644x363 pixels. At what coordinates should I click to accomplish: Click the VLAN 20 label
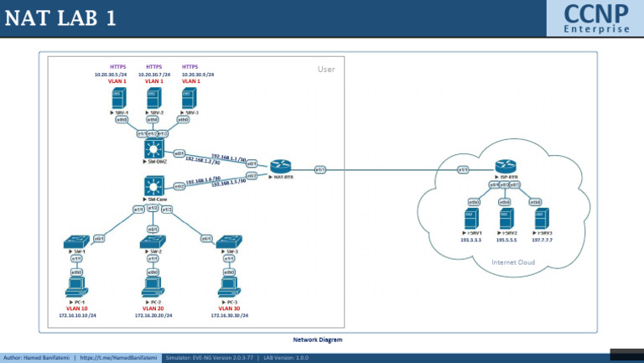coord(153,309)
